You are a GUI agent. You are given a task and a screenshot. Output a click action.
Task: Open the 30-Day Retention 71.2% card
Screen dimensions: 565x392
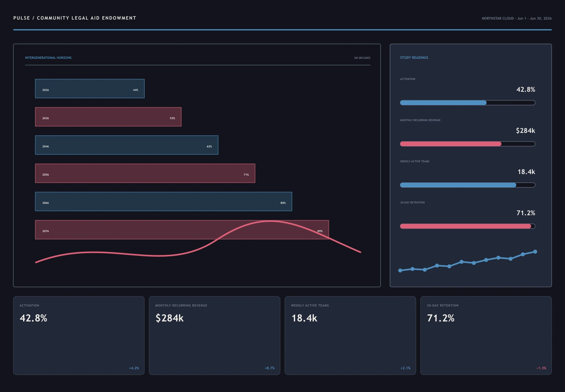(486, 336)
